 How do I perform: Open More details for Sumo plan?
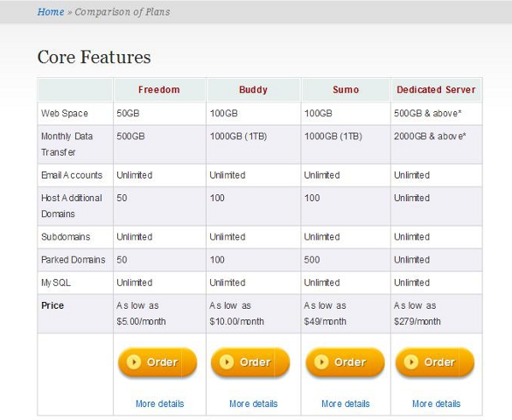(346, 403)
